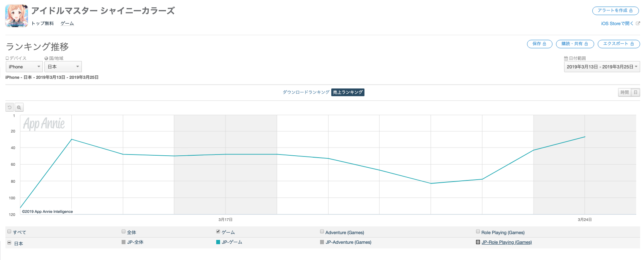Click the 購読・共有 button

point(575,44)
